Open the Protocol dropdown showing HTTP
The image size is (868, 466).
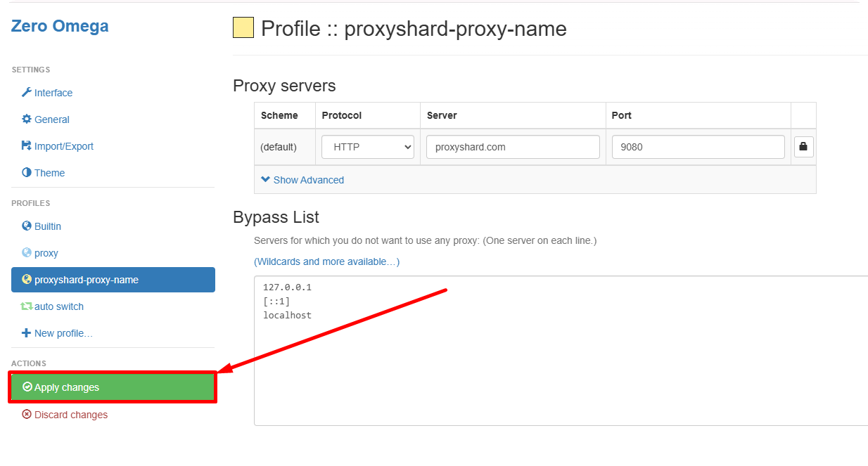pos(368,148)
